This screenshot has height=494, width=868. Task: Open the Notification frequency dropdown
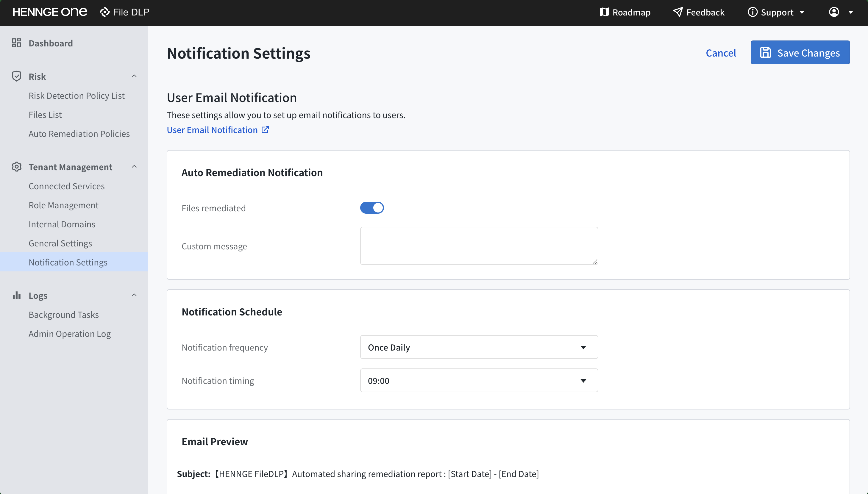coord(479,347)
